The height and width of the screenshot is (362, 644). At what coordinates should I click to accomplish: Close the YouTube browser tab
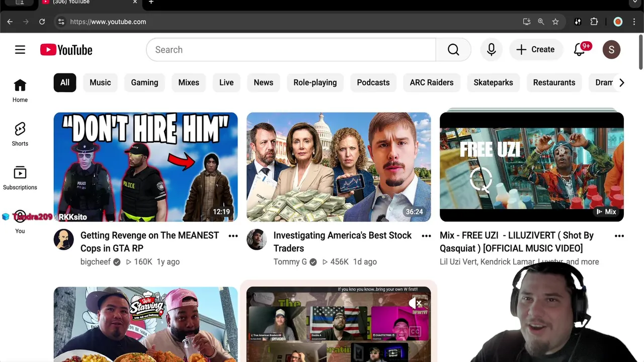135,3
